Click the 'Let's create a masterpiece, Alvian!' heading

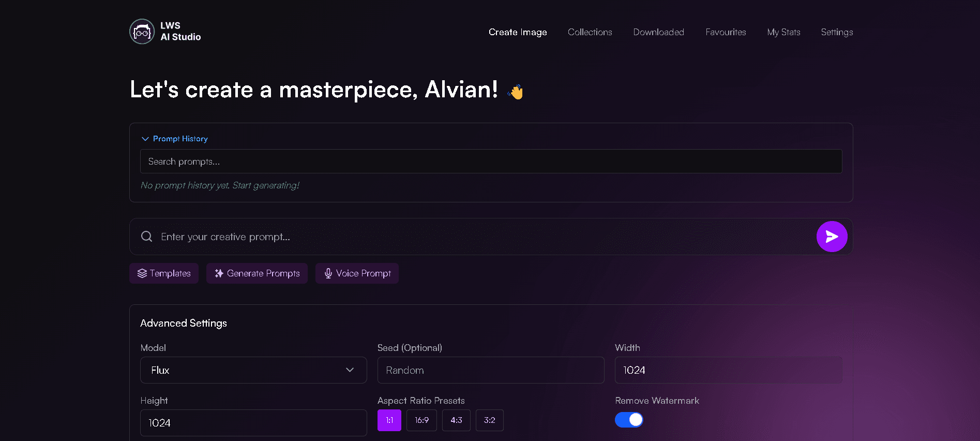pyautogui.click(x=314, y=90)
